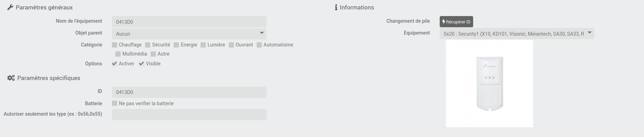Select the Autre category checkbox
The width and height of the screenshot is (644, 137).
click(153, 54)
